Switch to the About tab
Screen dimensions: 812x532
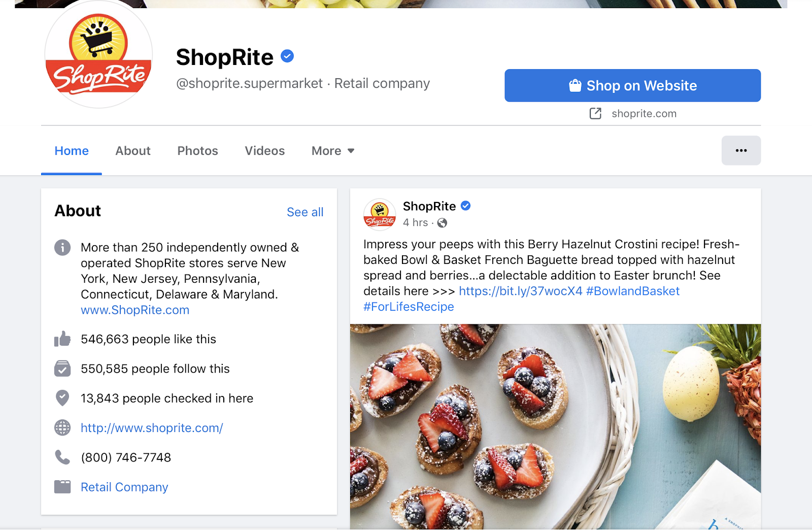coord(133,151)
